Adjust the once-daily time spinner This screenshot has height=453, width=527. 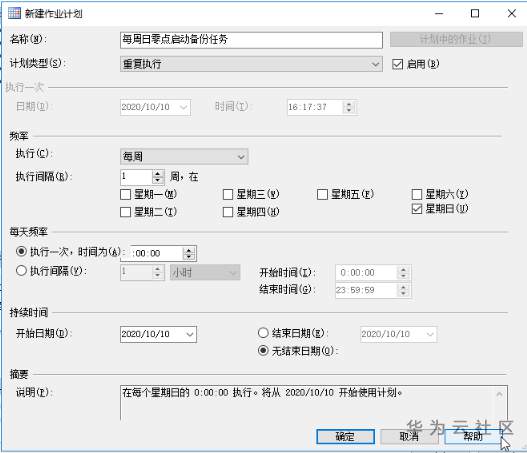(189, 253)
